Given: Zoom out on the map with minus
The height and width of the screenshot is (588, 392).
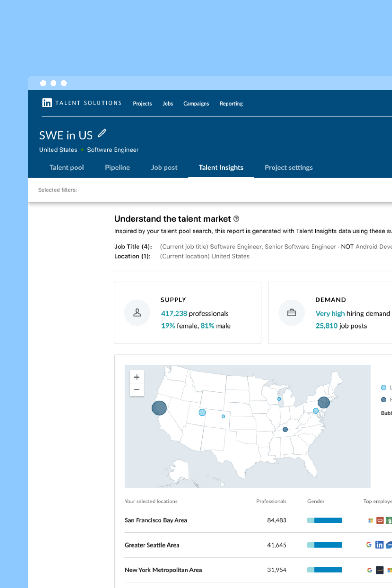Looking at the screenshot, I should [x=137, y=389].
